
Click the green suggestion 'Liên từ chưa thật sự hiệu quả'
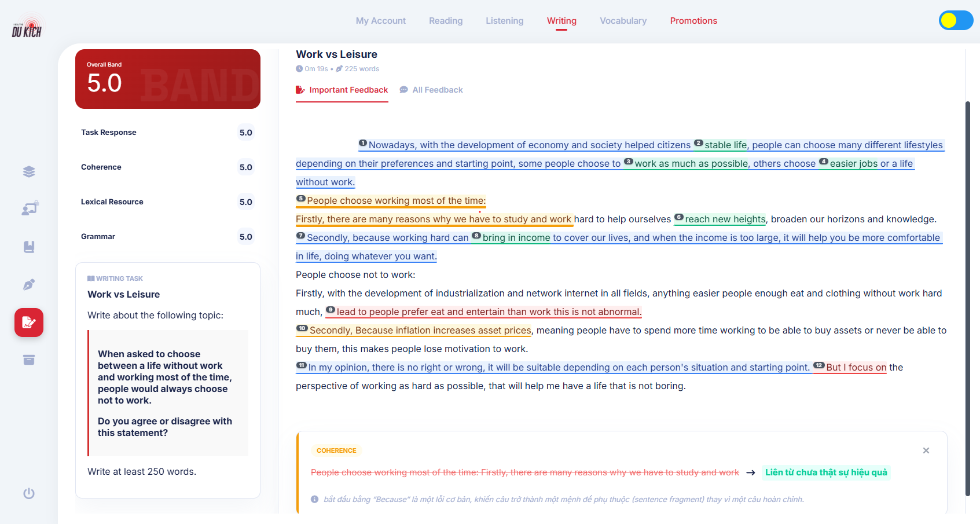[x=826, y=472]
